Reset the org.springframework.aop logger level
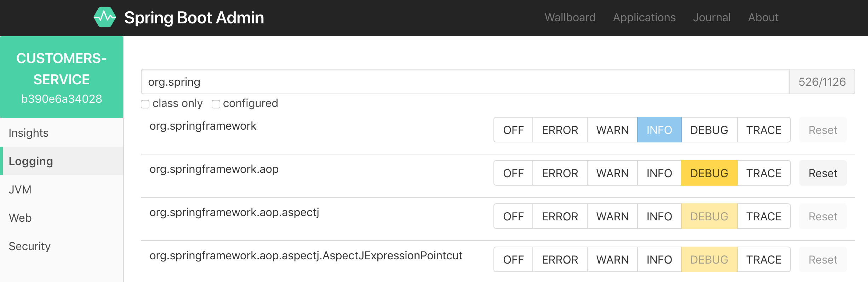 coord(823,173)
